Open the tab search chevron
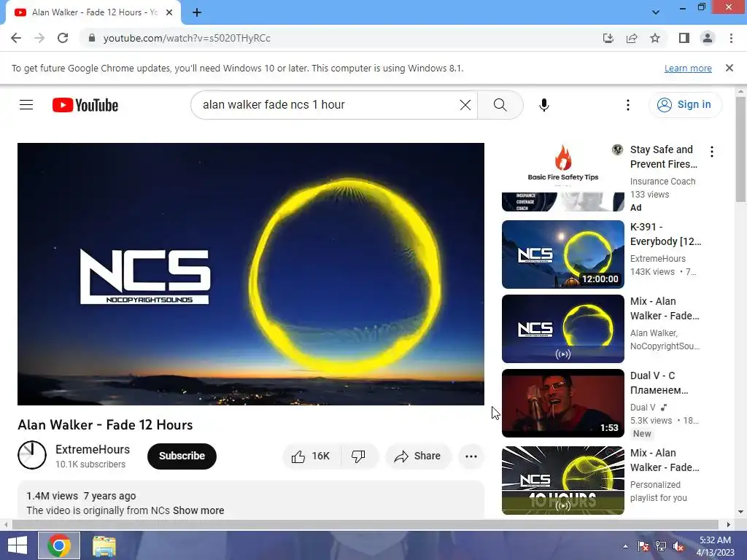The width and height of the screenshot is (747, 560). pos(656,12)
